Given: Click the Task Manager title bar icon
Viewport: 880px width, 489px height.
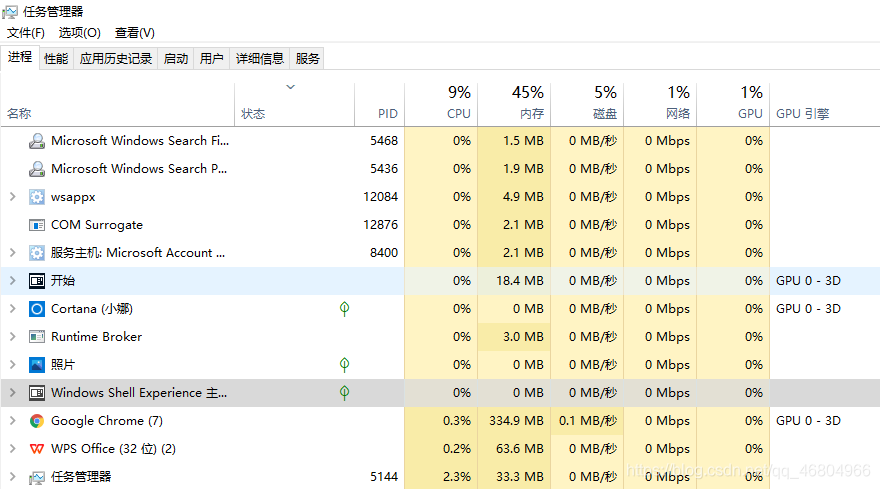Looking at the screenshot, I should pyautogui.click(x=10, y=12).
